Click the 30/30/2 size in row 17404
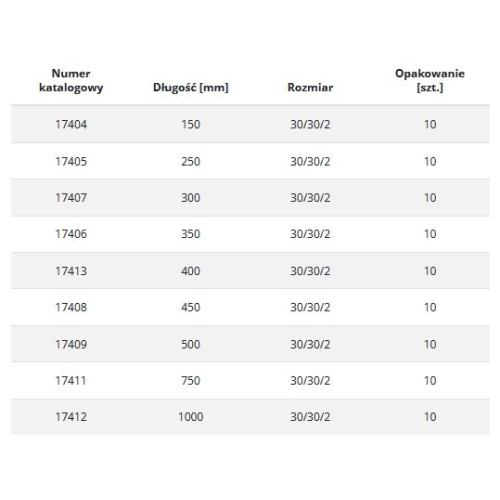 pyautogui.click(x=310, y=124)
